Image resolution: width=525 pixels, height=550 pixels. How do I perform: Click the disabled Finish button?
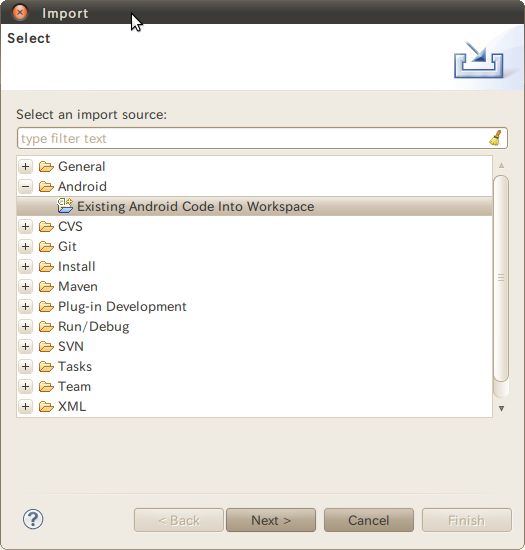466,520
